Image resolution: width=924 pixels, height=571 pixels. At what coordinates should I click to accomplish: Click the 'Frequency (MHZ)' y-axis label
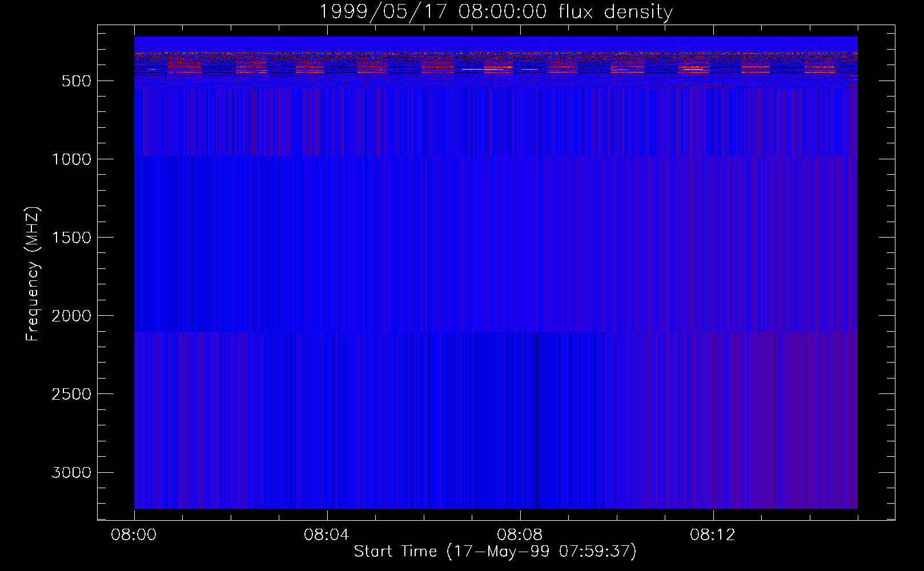point(33,274)
